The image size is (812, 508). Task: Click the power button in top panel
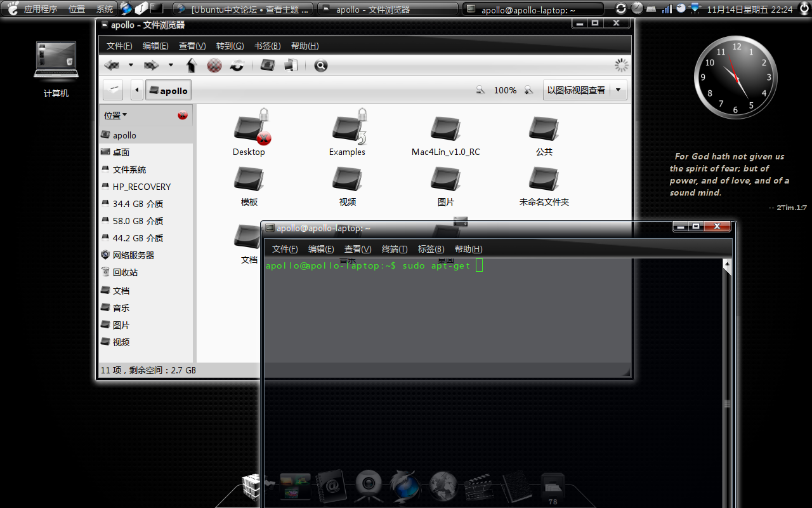click(804, 9)
